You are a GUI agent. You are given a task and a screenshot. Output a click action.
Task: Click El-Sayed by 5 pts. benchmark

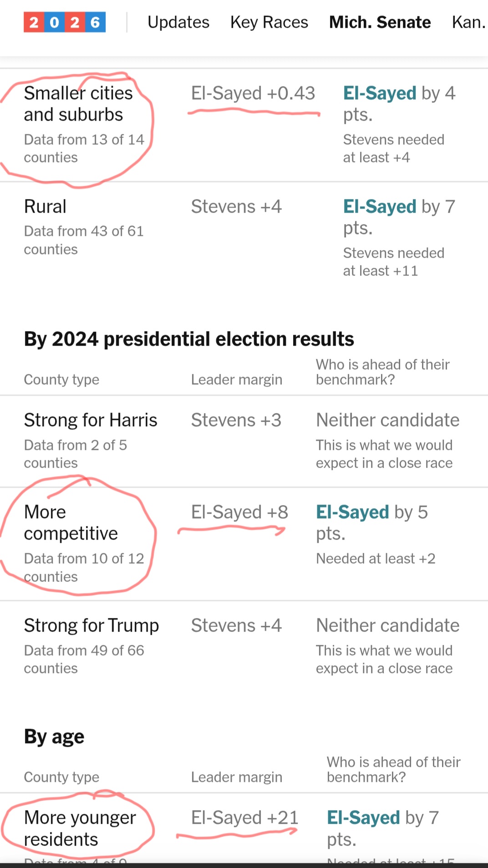click(372, 523)
